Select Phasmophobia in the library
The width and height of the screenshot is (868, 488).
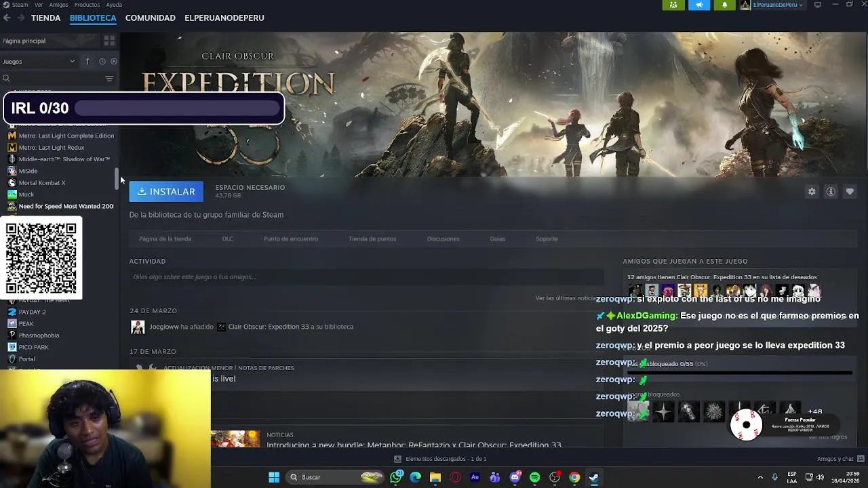[x=34, y=335]
